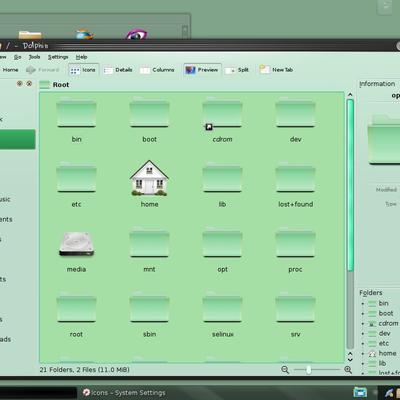
Task: Open the bin folder icon
Action: (76, 113)
